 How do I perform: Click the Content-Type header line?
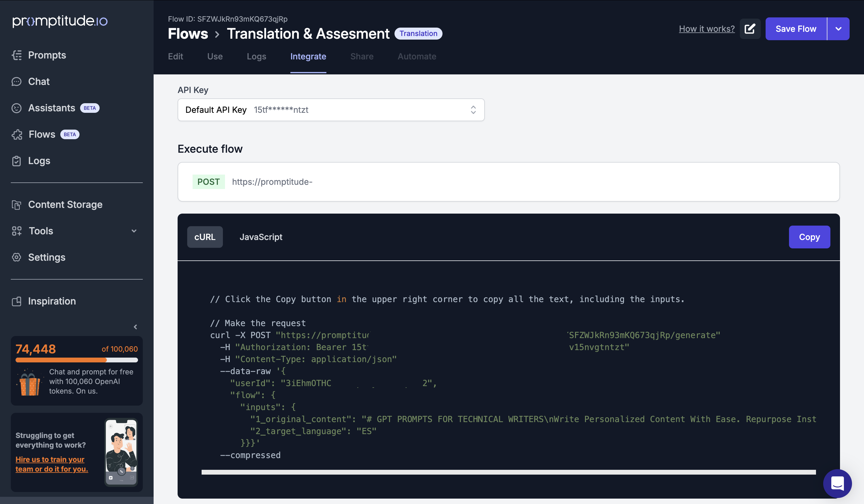(308, 359)
